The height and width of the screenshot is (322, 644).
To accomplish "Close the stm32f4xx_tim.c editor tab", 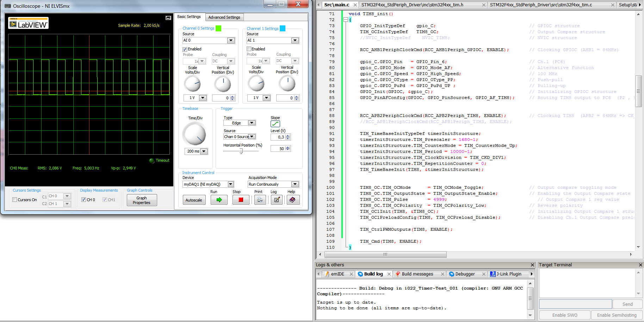I will tap(613, 5).
